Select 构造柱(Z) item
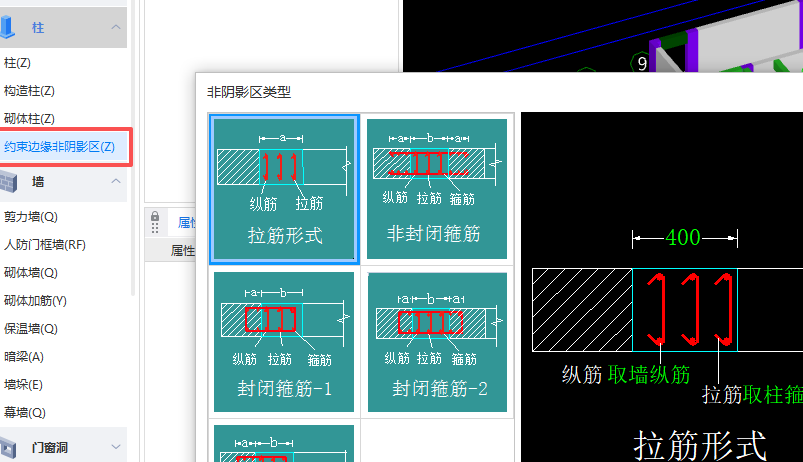The height and width of the screenshot is (462, 803). click(x=29, y=91)
